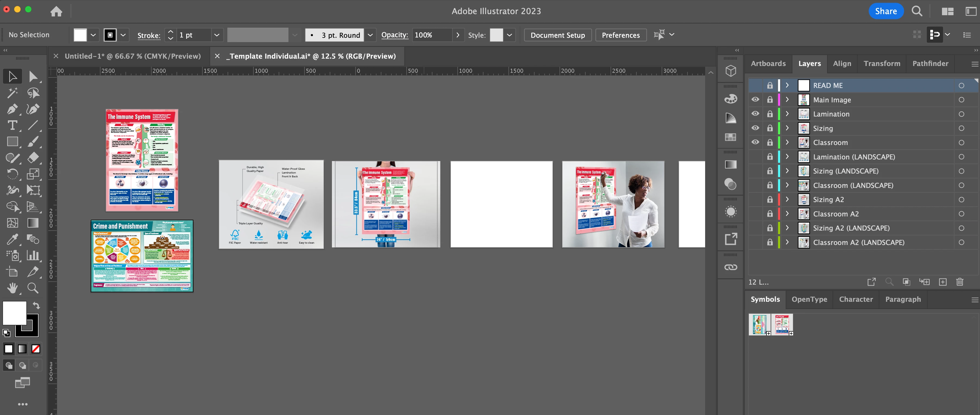The image size is (980, 415).
Task: Create new layer with plus icon
Action: point(942,282)
